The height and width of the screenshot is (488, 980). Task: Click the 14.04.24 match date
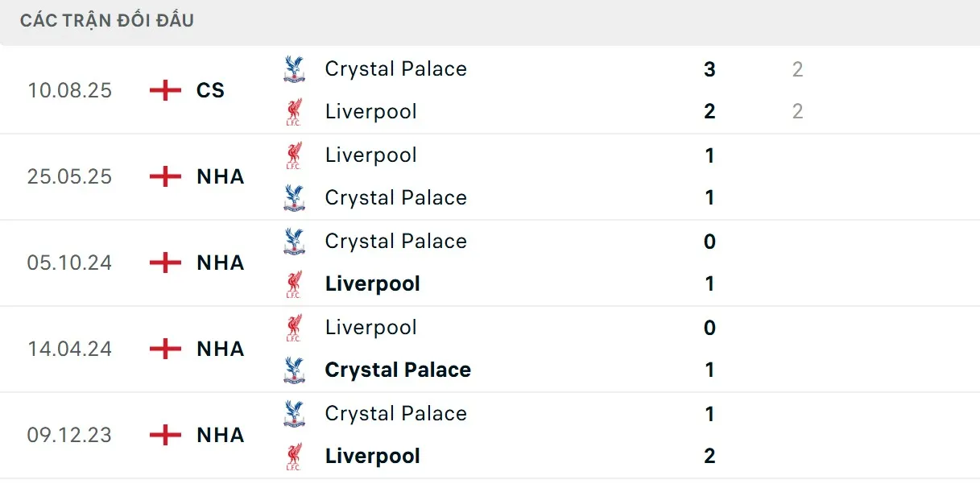(70, 349)
